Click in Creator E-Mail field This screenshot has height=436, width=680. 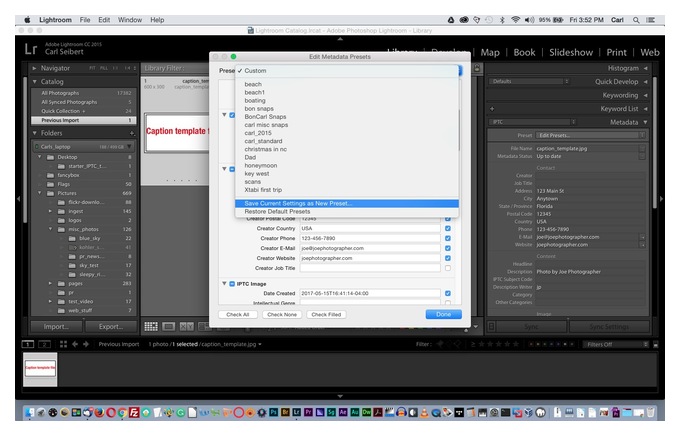point(370,248)
